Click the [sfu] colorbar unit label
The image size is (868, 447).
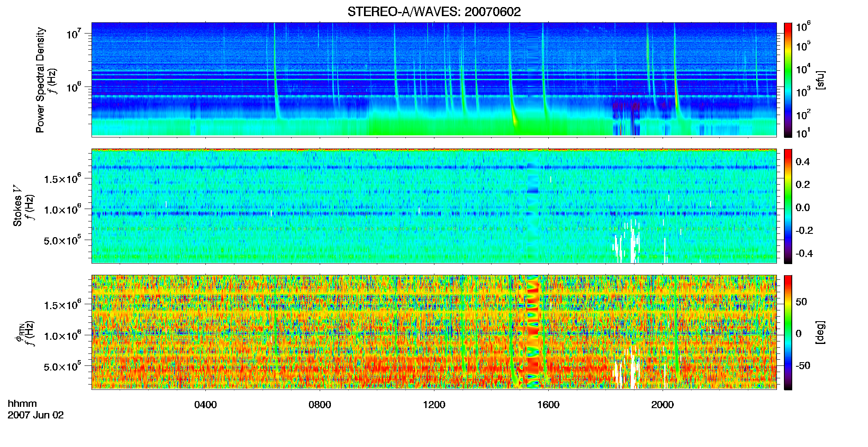(x=820, y=80)
